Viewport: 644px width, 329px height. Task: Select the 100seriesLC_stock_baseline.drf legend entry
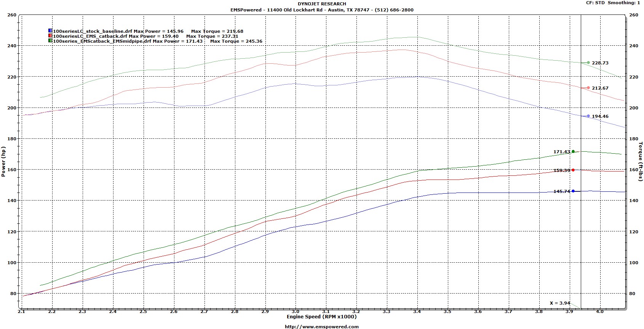coord(93,31)
